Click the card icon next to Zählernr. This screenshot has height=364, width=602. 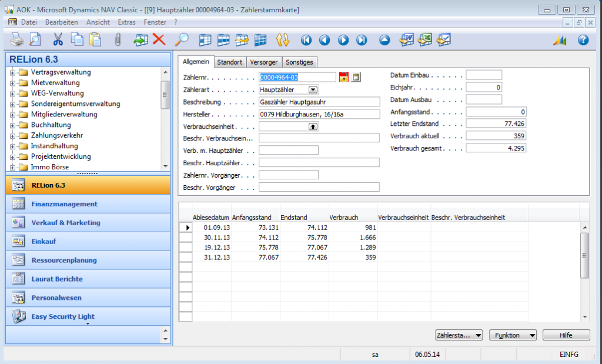[356, 77]
